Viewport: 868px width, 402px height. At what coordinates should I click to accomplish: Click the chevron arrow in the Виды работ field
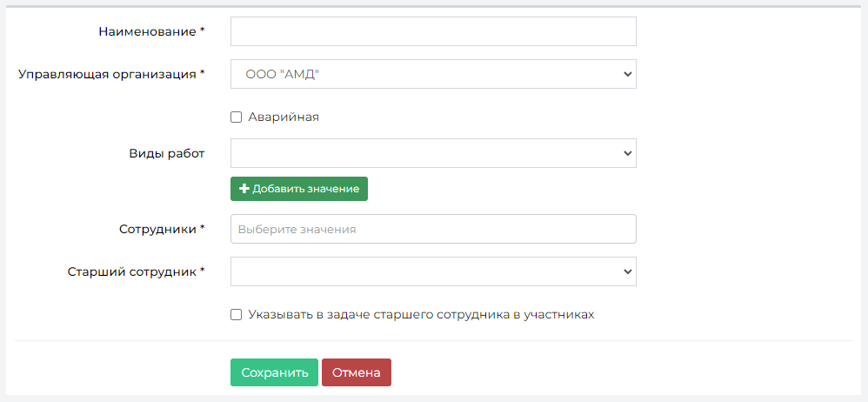click(627, 153)
